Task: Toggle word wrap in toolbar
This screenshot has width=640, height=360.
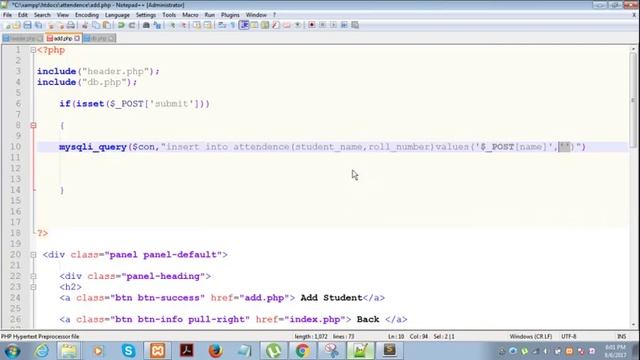Action: 222,25
